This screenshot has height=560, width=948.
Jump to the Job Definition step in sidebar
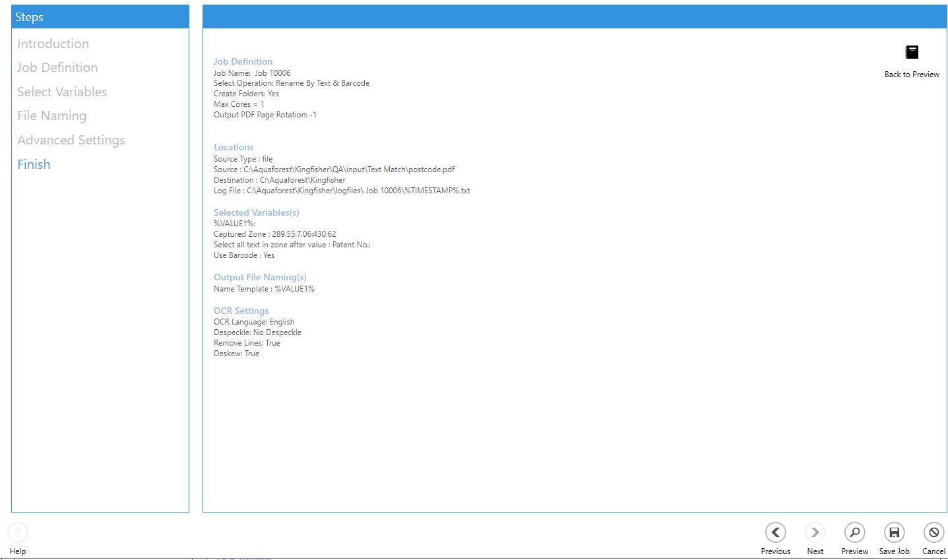click(x=57, y=67)
